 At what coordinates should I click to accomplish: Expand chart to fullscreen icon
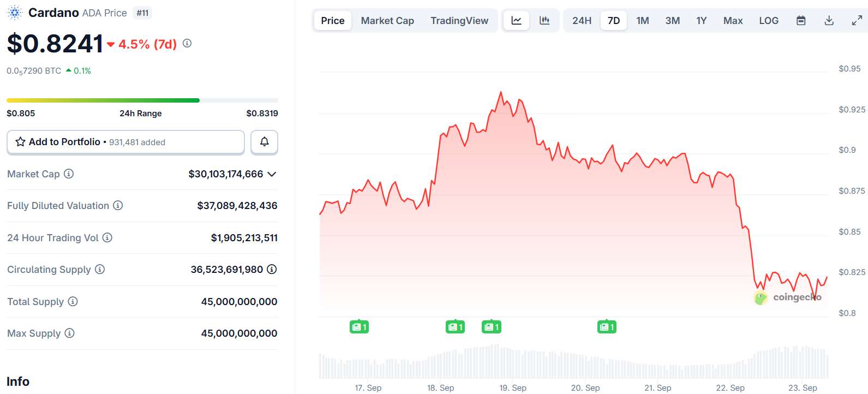[x=857, y=21]
